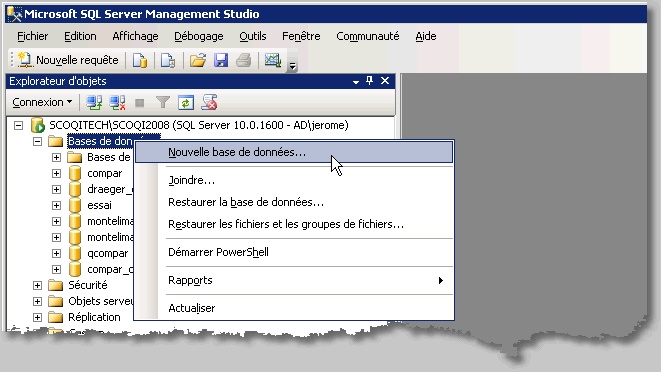Open the Edition menu

pos(80,36)
